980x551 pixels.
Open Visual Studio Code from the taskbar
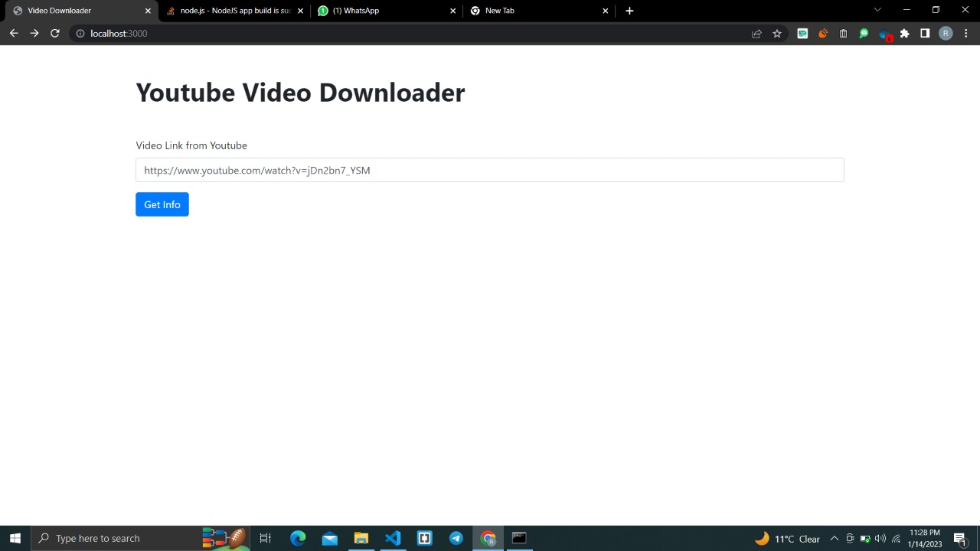tap(393, 538)
